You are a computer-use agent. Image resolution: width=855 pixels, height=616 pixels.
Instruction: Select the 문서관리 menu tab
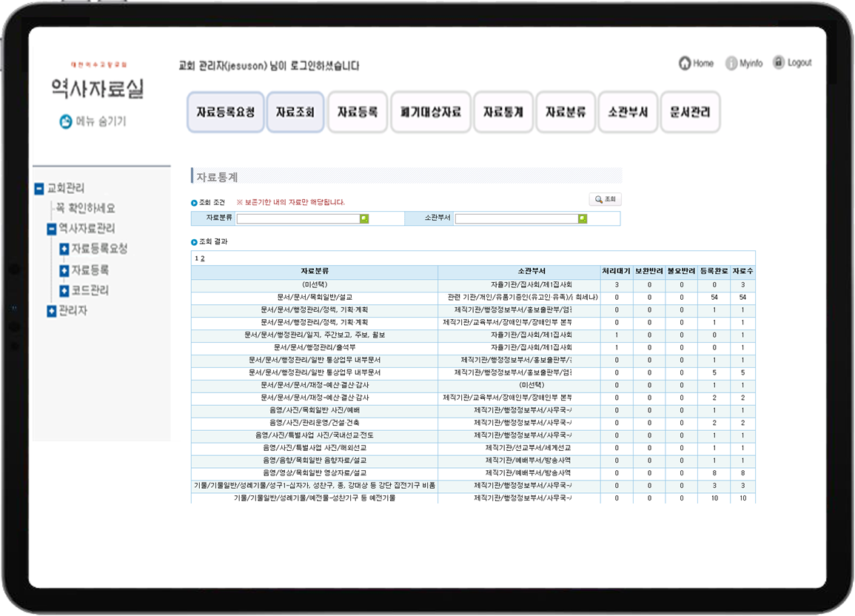pyautogui.click(x=690, y=113)
